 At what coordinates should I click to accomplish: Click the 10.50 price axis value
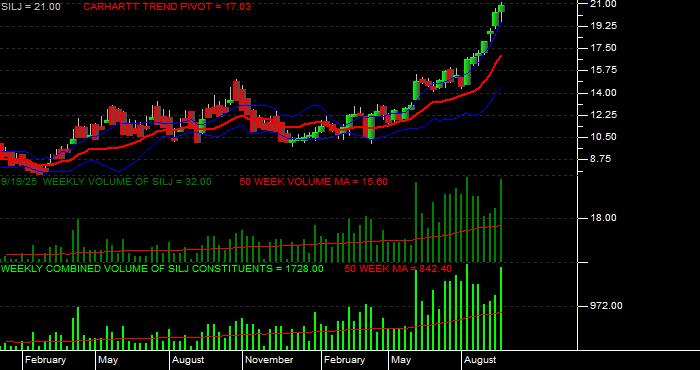[604, 137]
